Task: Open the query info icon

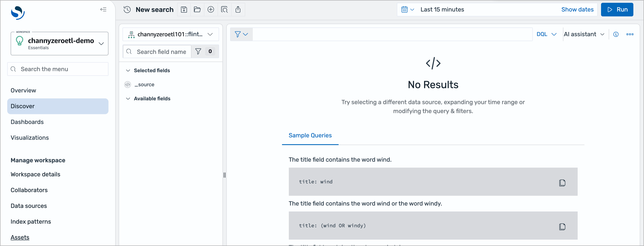Action: [616, 34]
